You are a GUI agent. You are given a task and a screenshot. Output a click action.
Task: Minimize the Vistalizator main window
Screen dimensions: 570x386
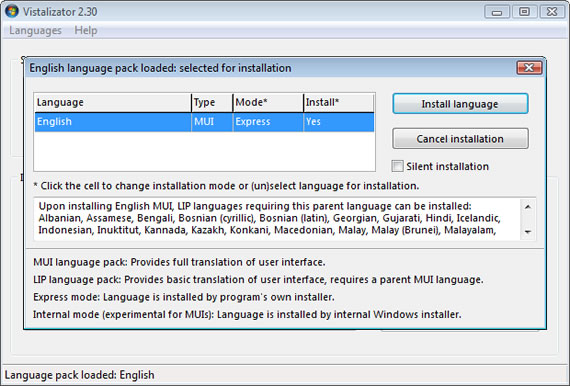tap(497, 12)
